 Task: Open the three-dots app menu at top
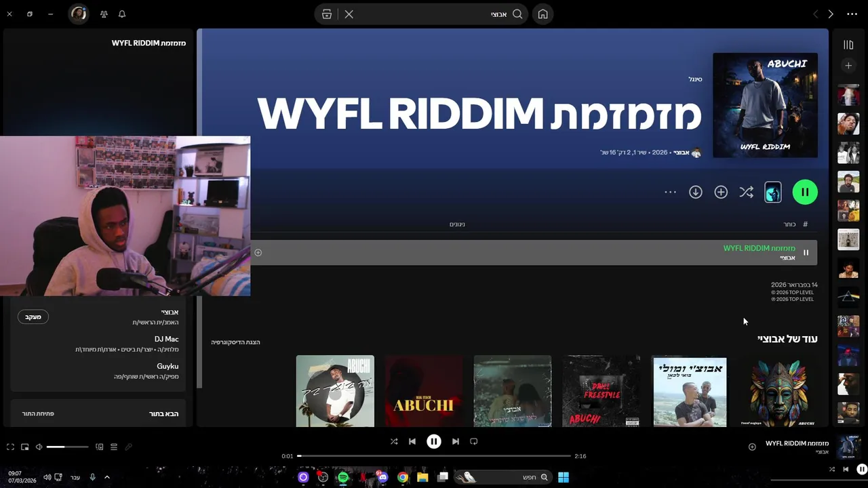coord(852,14)
